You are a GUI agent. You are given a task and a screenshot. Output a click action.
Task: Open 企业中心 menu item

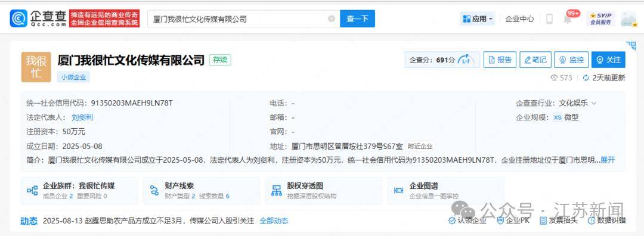tap(519, 19)
